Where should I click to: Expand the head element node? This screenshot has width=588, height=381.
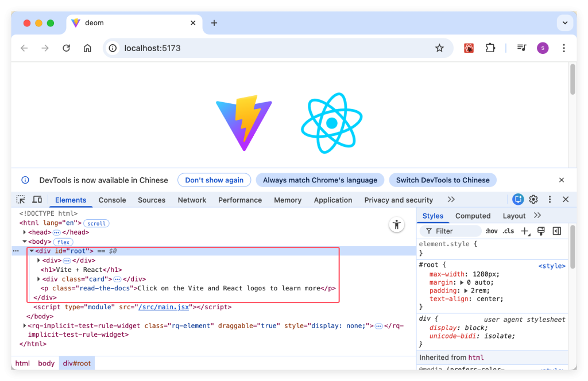[24, 232]
